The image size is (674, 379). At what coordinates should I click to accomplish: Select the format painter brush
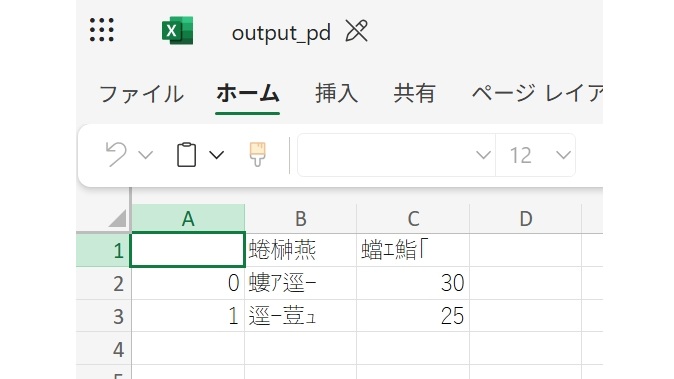coord(257,155)
